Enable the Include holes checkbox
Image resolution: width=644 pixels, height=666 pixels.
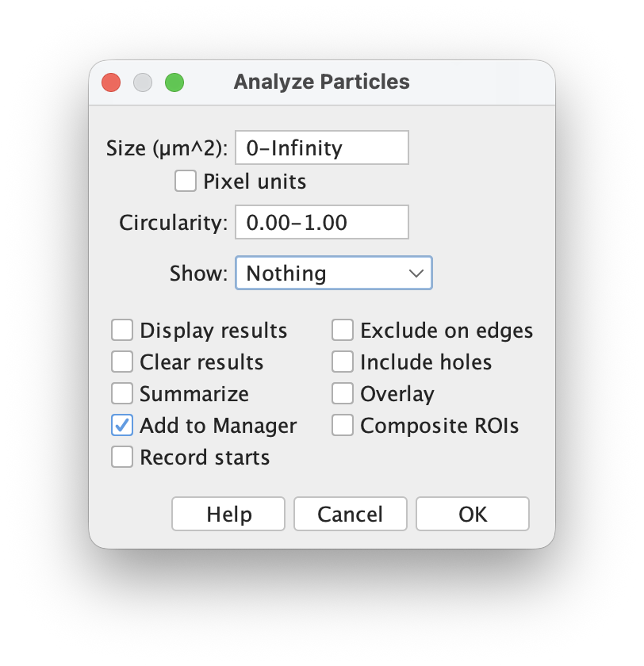coord(343,362)
